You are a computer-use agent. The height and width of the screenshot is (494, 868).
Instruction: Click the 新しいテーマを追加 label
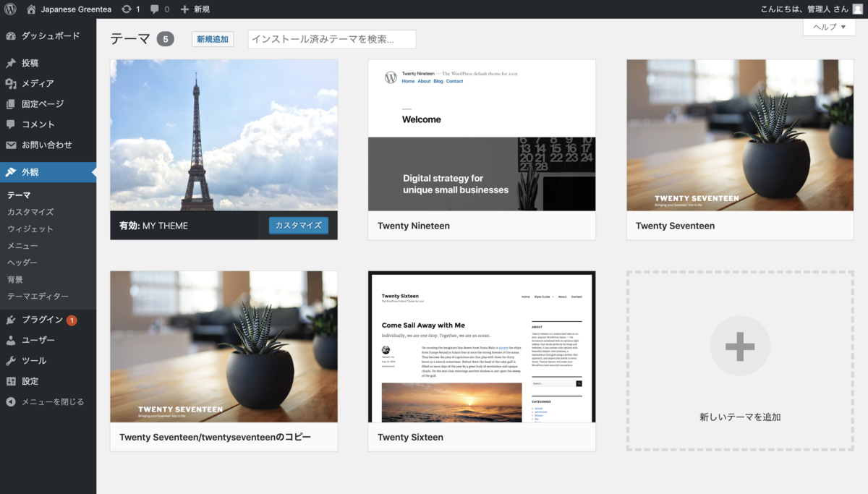[740, 417]
